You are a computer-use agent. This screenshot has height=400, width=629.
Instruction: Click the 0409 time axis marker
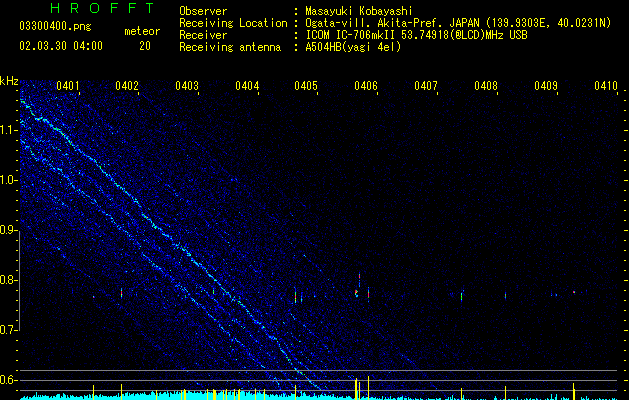pyautogui.click(x=546, y=86)
